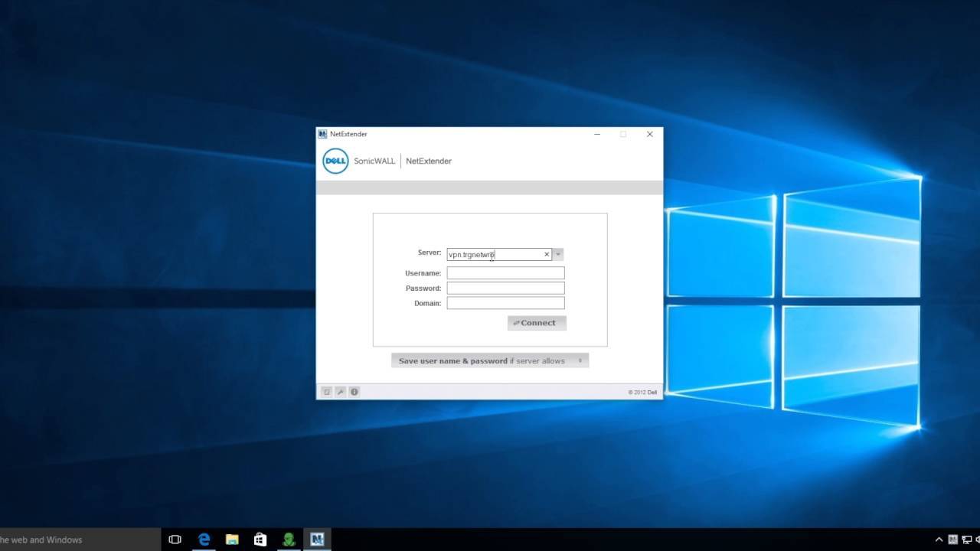The height and width of the screenshot is (551, 980).
Task: Show hidden system tray icons chevron
Action: 939,540
